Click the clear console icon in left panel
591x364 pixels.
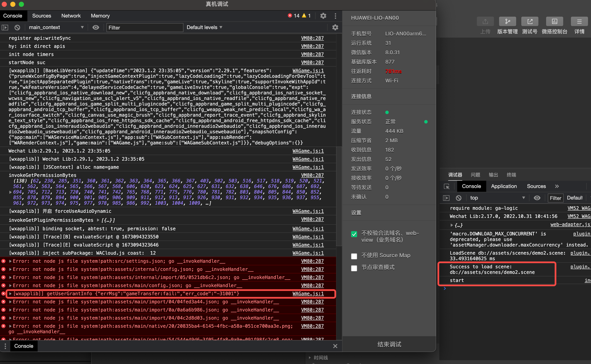pyautogui.click(x=17, y=27)
